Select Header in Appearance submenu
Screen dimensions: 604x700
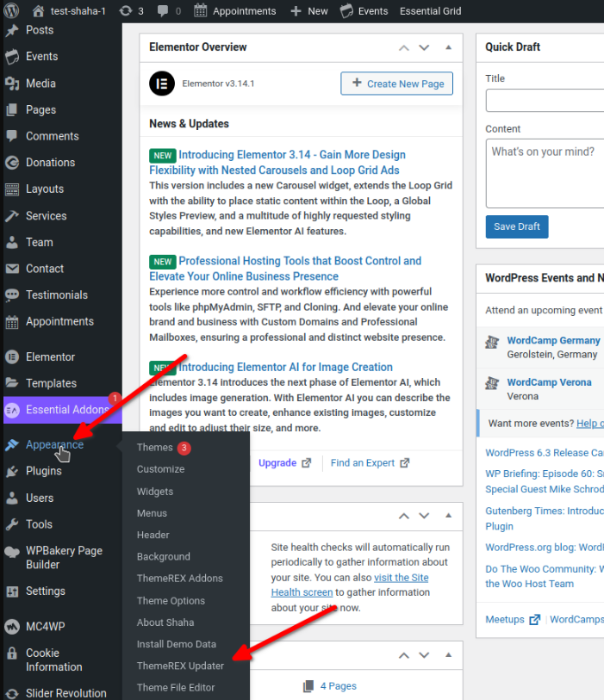(x=153, y=535)
